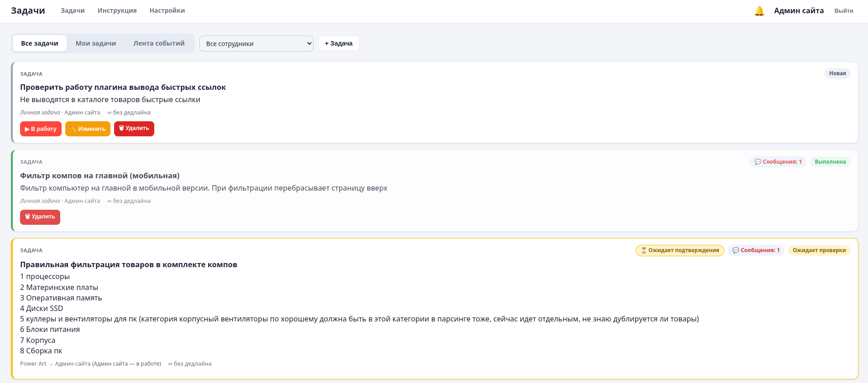Open task title Проверить работу плагина вывода быстрых ссылок
The image size is (868, 383).
point(123,87)
